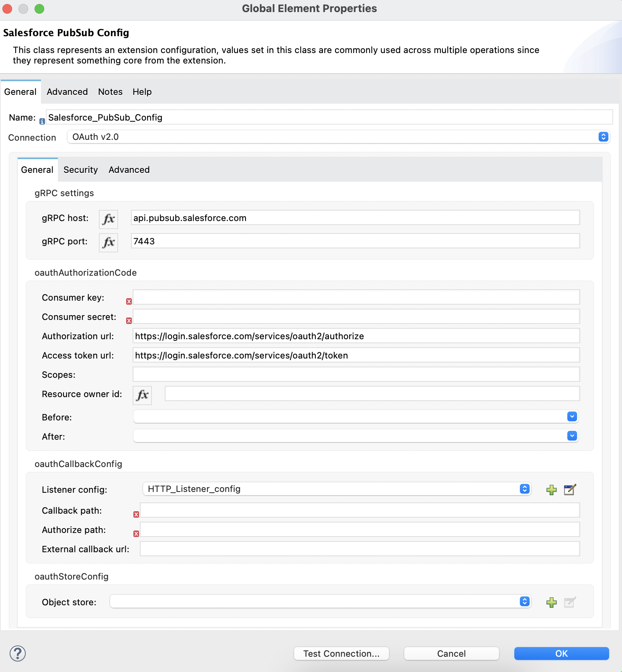Focus the gRPC port field

(356, 241)
